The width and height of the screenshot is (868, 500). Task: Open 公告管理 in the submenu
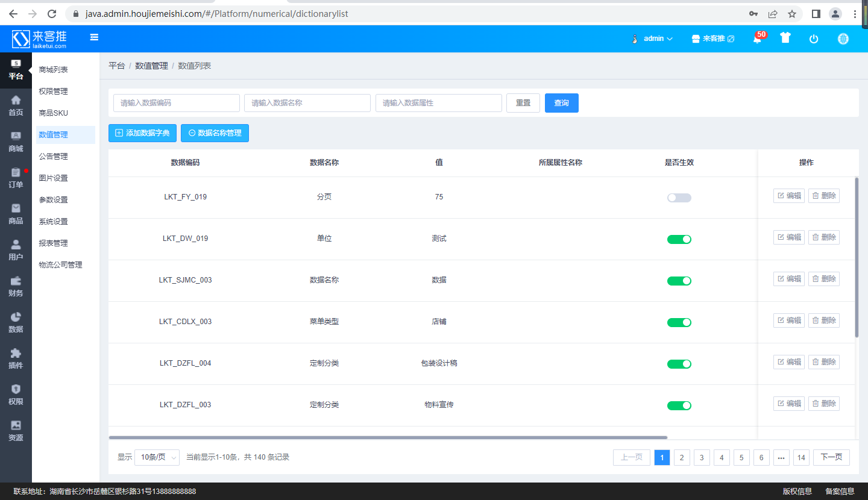[x=53, y=157]
